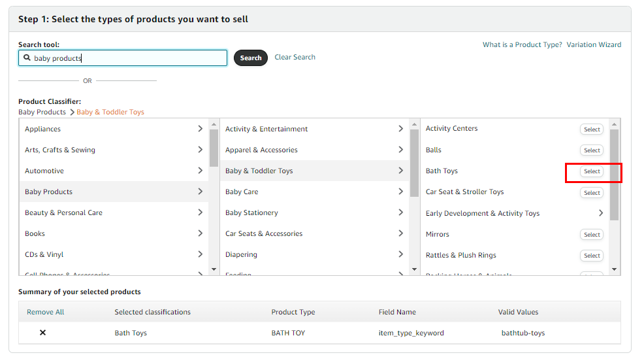The image size is (644, 355).
Task: Click the Clear Search link
Action: click(295, 58)
